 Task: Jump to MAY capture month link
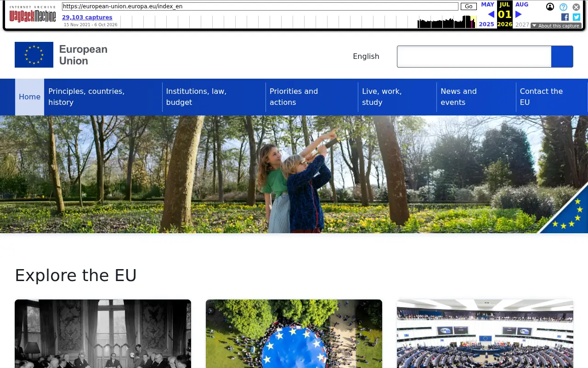487,5
